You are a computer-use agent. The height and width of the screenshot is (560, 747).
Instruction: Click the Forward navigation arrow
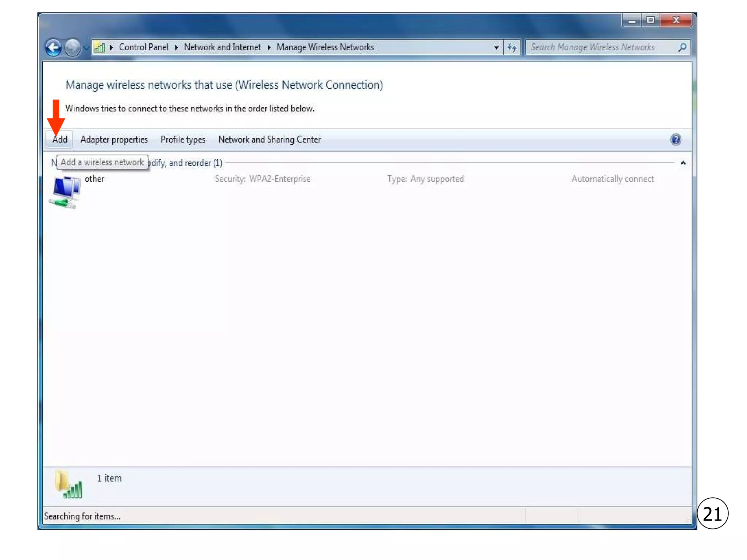(x=73, y=47)
